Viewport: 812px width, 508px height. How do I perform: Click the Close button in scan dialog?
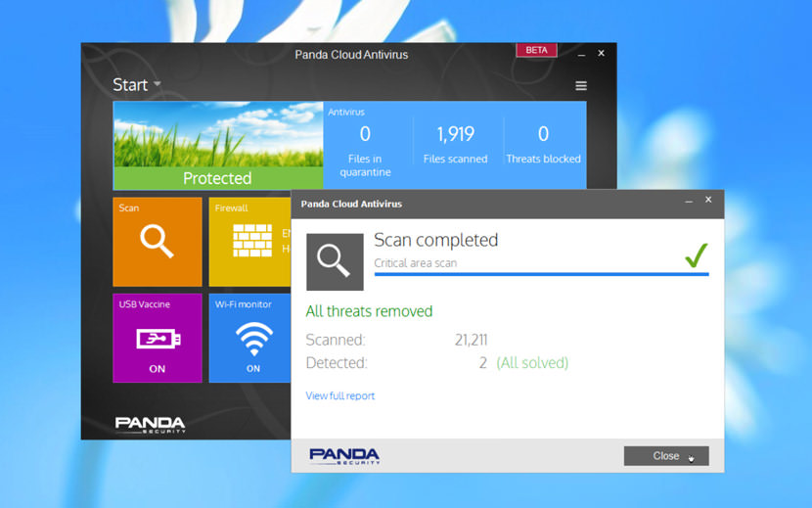pos(666,456)
